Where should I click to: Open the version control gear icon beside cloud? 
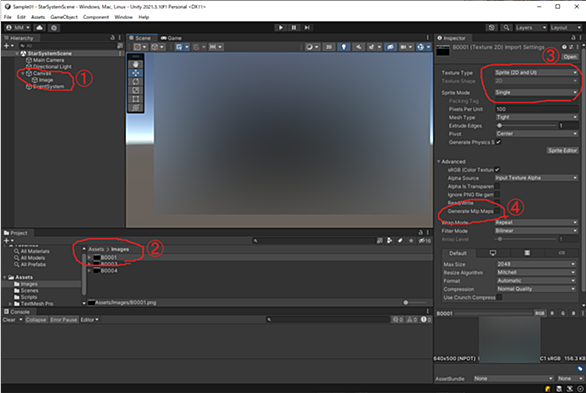(54, 28)
